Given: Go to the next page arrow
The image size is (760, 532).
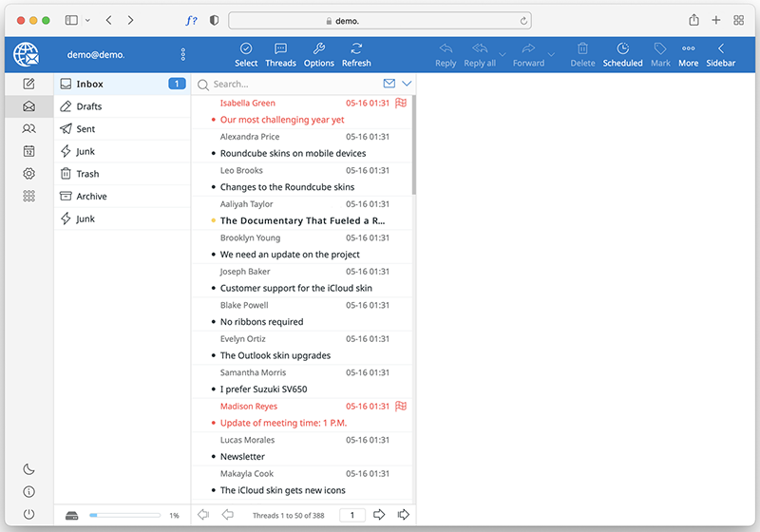Looking at the screenshot, I should (x=379, y=515).
